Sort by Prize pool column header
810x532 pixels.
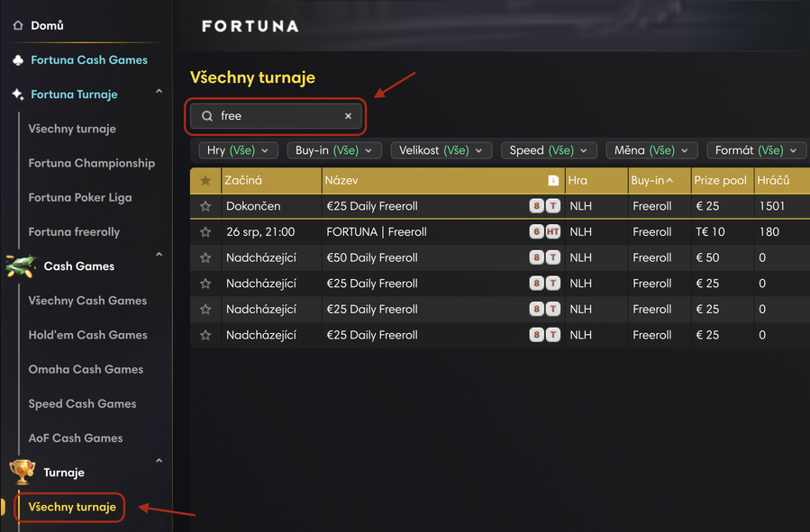pos(722,181)
